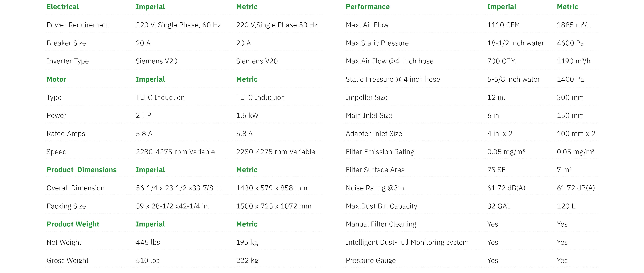Click the Intelligent Dust-Full Monitoring system label
Viewport: 644px width, 273px height.
[x=407, y=242]
